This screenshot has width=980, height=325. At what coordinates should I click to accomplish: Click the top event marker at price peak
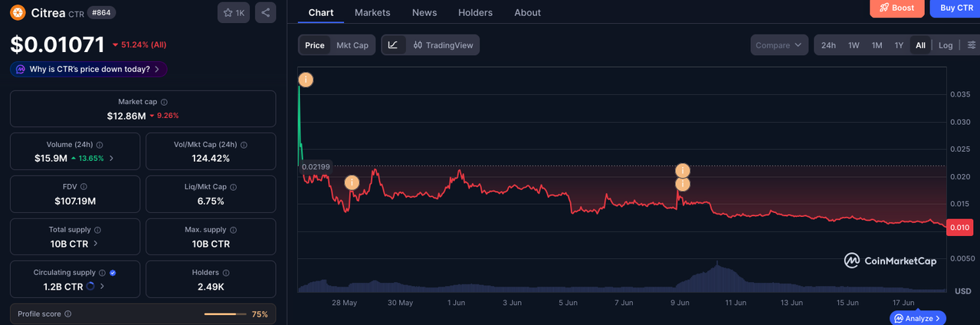(306, 80)
